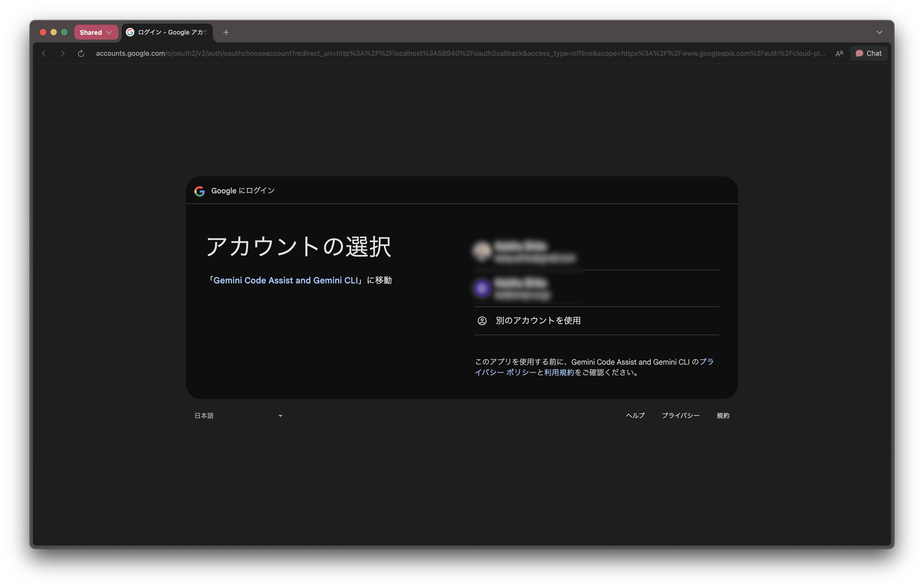Choose 別のアカウントを使用 option

click(538, 321)
